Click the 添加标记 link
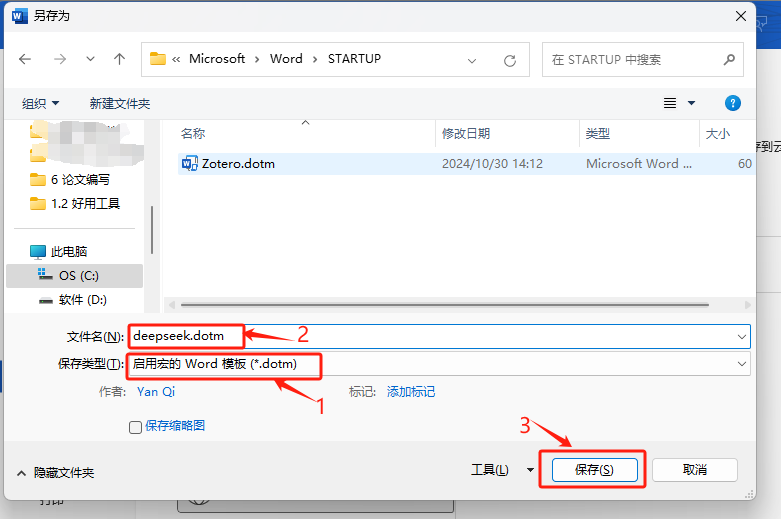 (x=411, y=392)
